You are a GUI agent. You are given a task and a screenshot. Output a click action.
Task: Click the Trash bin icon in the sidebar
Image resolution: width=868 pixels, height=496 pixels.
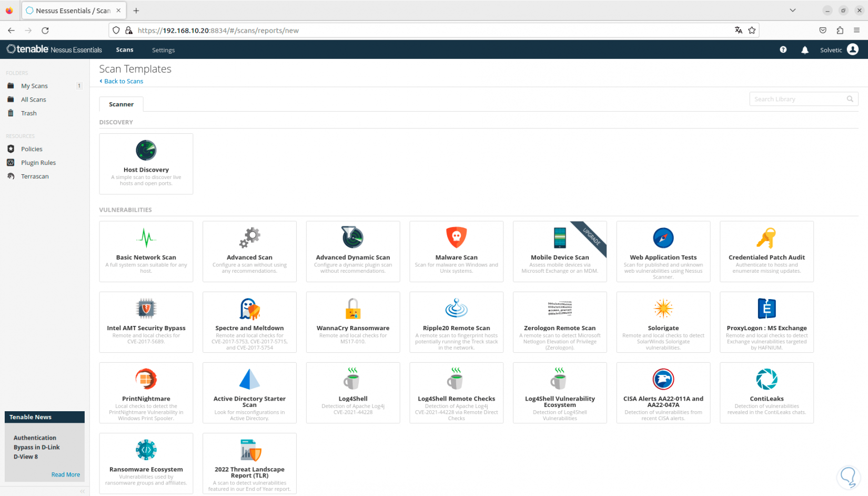pyautogui.click(x=11, y=113)
